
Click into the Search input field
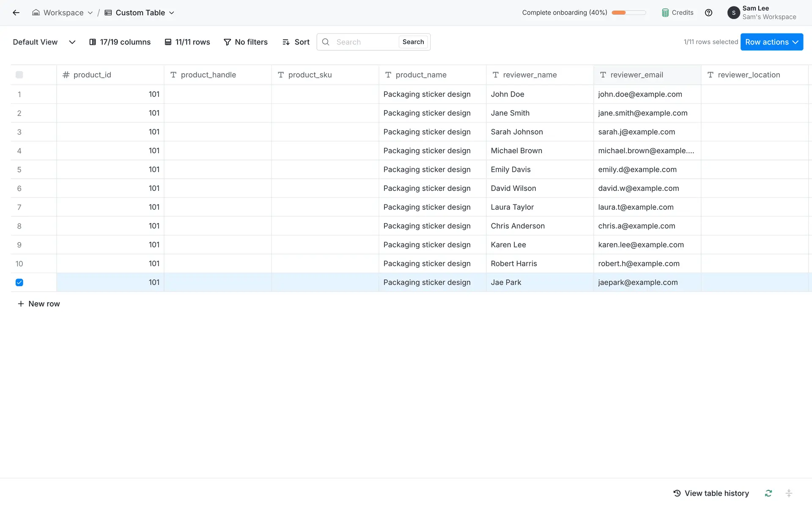(364, 42)
